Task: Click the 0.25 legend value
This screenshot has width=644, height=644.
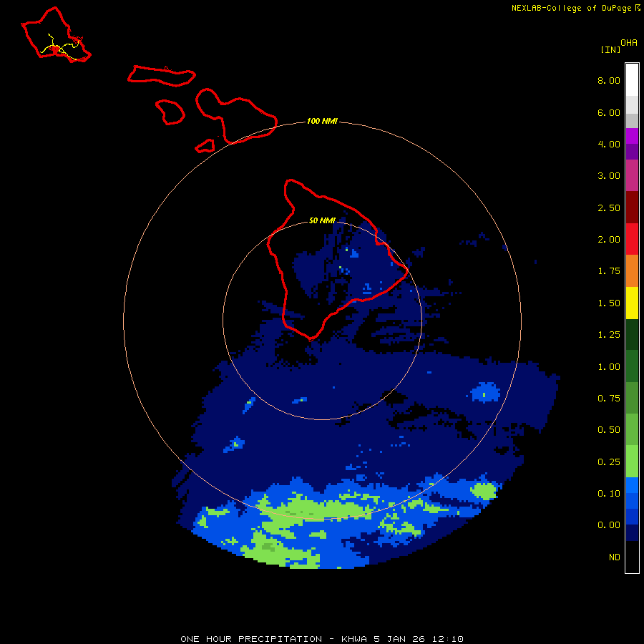Action: click(x=609, y=462)
